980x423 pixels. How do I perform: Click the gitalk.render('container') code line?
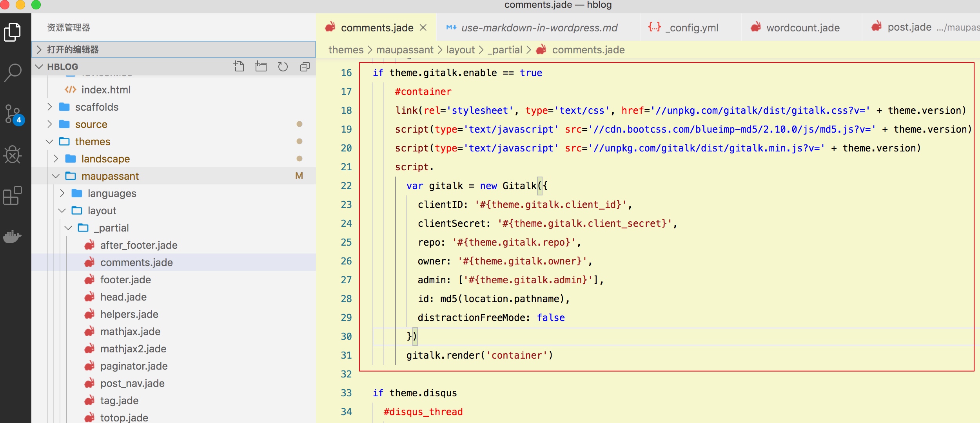[479, 355]
